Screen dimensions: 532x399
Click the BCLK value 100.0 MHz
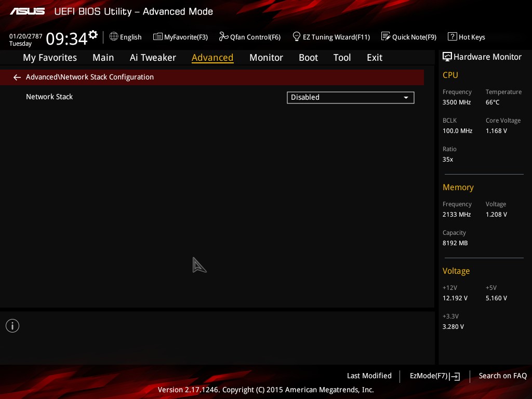457,131
